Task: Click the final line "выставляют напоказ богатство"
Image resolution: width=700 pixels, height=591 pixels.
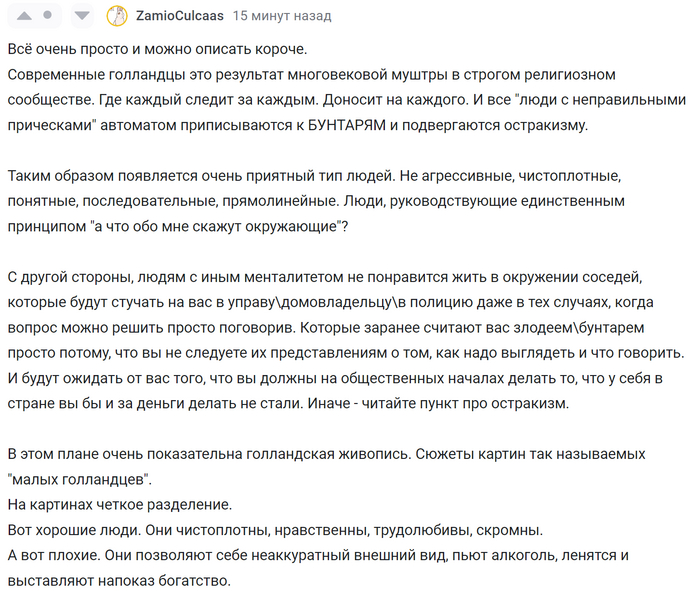Action: click(x=119, y=580)
